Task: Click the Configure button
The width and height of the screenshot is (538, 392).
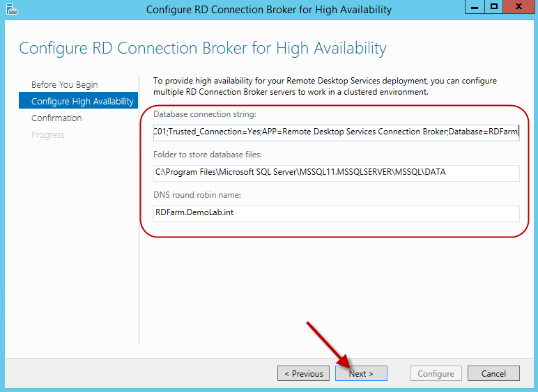Action: [x=436, y=373]
